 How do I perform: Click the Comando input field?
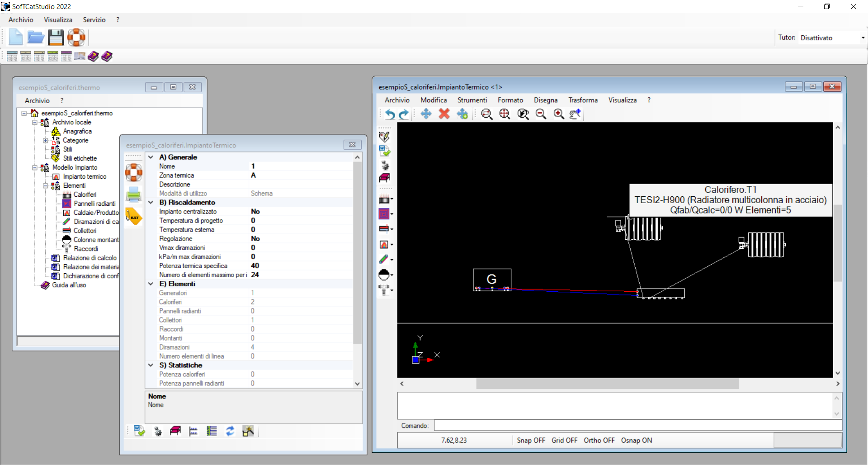637,426
